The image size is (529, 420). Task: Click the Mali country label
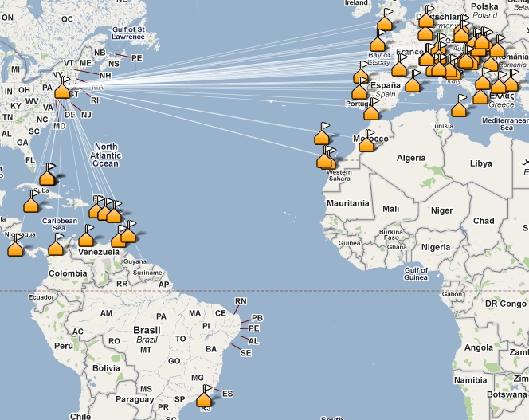390,209
